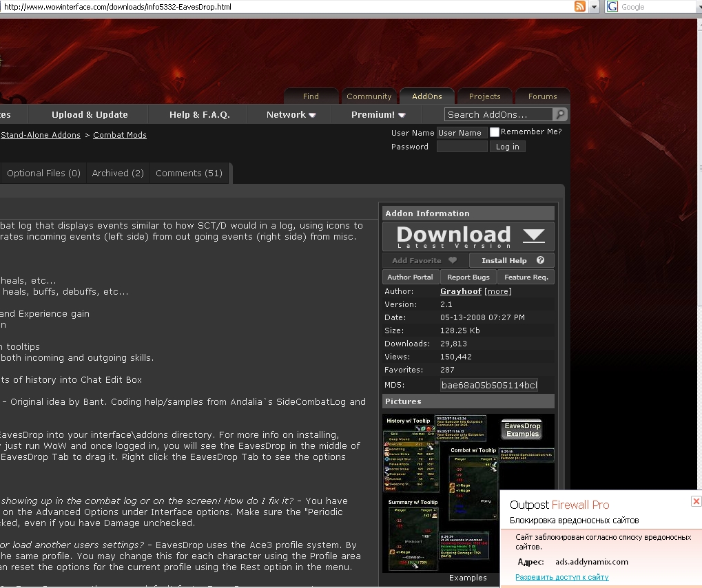Click the magnifier icon beside Search AddOns
The height and width of the screenshot is (588, 702).
(x=560, y=115)
